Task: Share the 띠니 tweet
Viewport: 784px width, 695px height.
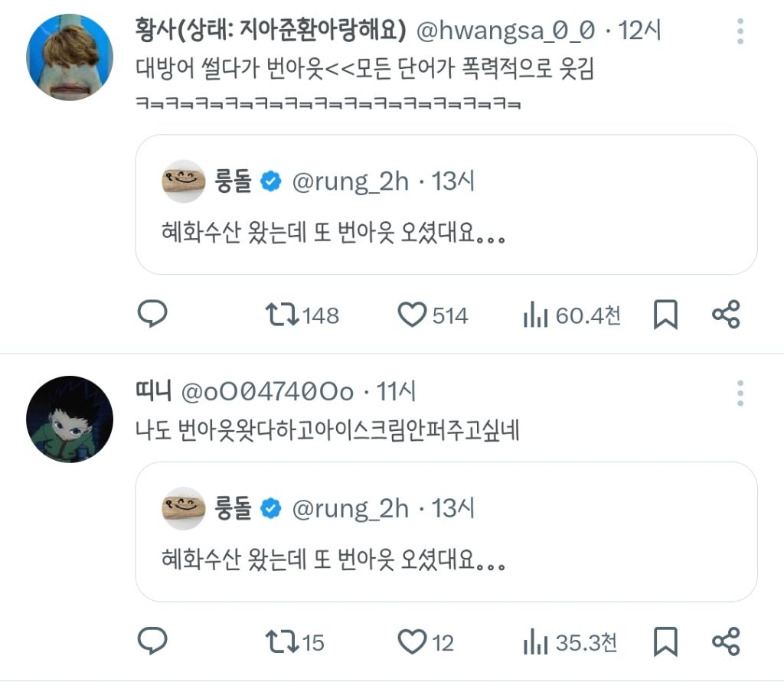Action: point(725,641)
